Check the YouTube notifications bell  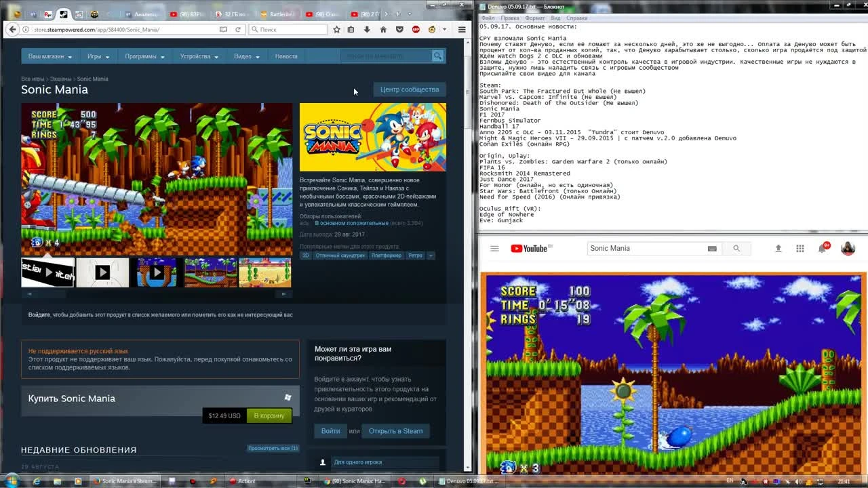pyautogui.click(x=820, y=249)
